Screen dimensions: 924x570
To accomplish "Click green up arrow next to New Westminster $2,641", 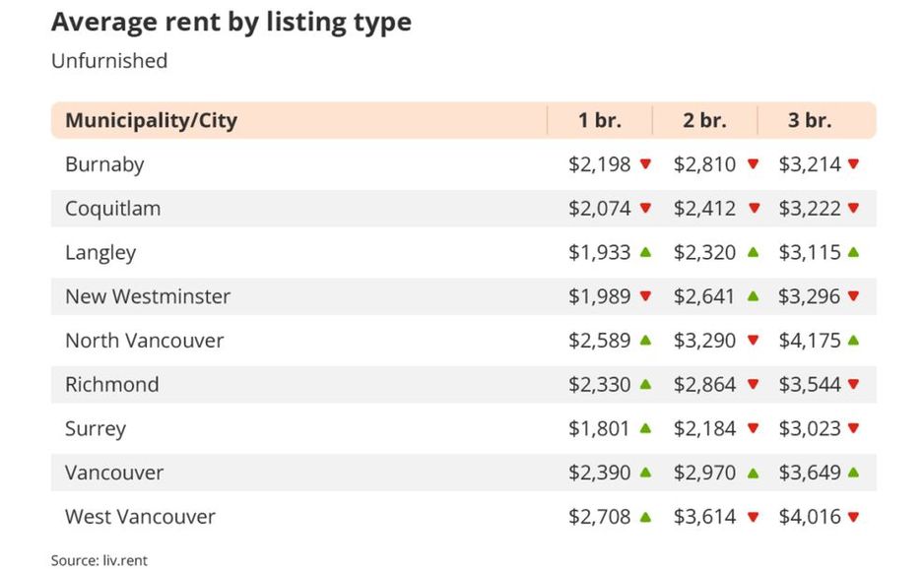I will 753,296.
